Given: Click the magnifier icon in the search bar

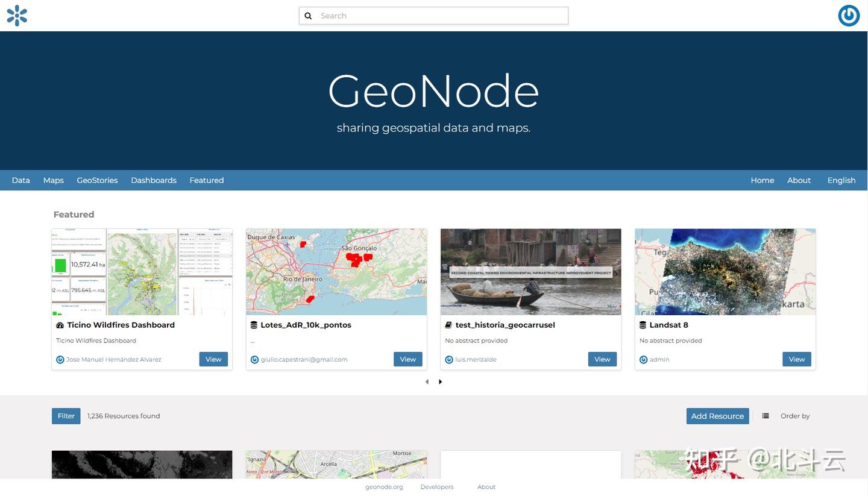Looking at the screenshot, I should pyautogui.click(x=308, y=16).
